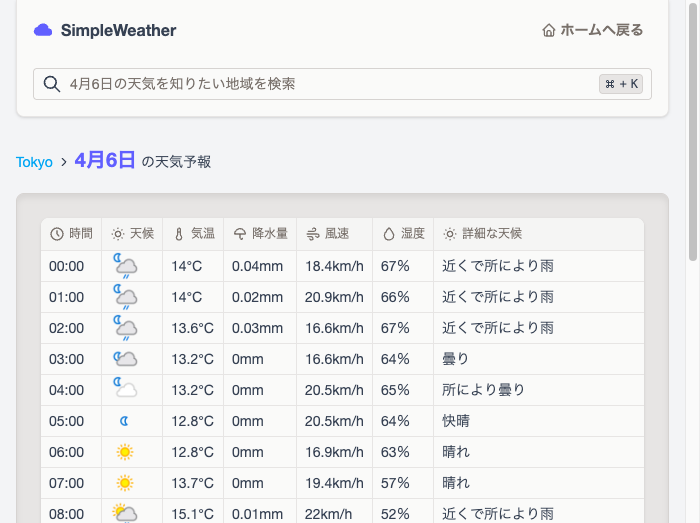The height and width of the screenshot is (523, 700).
Task: Click the SimpleWeather cloud logo icon
Action: click(x=43, y=30)
